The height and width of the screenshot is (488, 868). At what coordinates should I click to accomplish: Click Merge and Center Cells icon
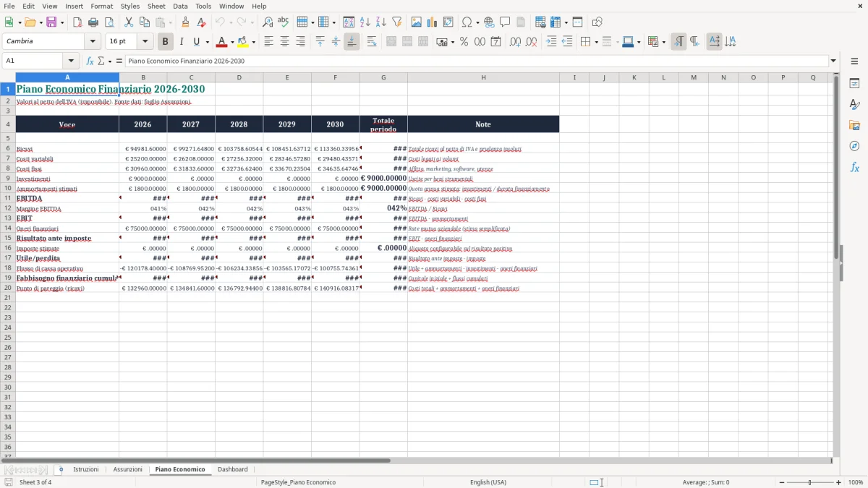coord(391,42)
